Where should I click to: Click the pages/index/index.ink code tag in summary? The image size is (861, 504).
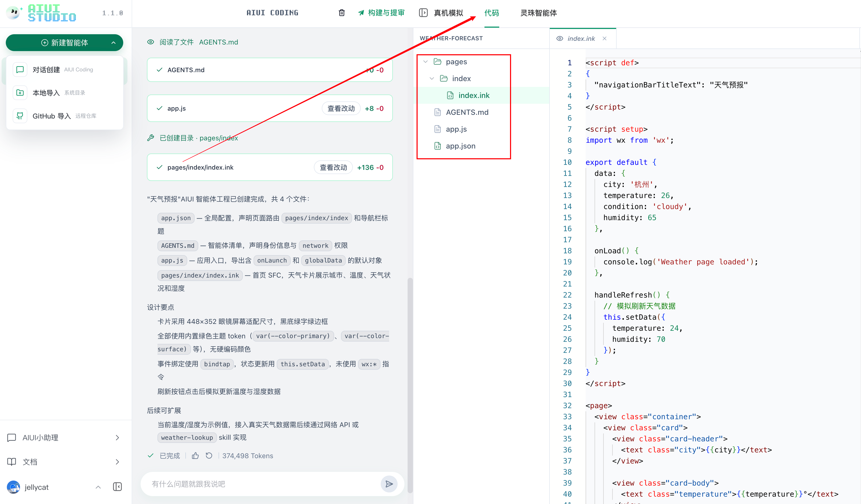coord(200,275)
